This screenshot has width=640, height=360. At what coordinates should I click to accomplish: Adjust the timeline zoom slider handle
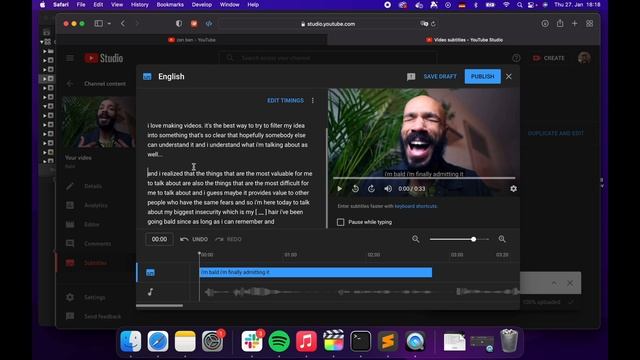pyautogui.click(x=473, y=239)
